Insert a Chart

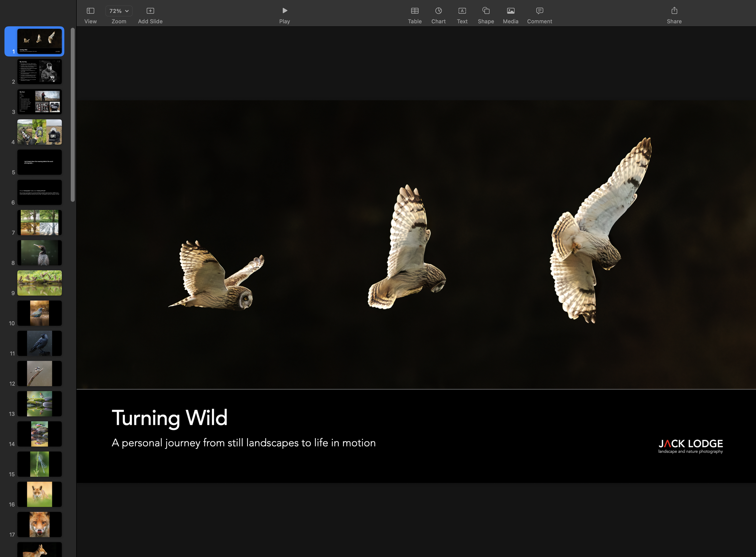(438, 14)
